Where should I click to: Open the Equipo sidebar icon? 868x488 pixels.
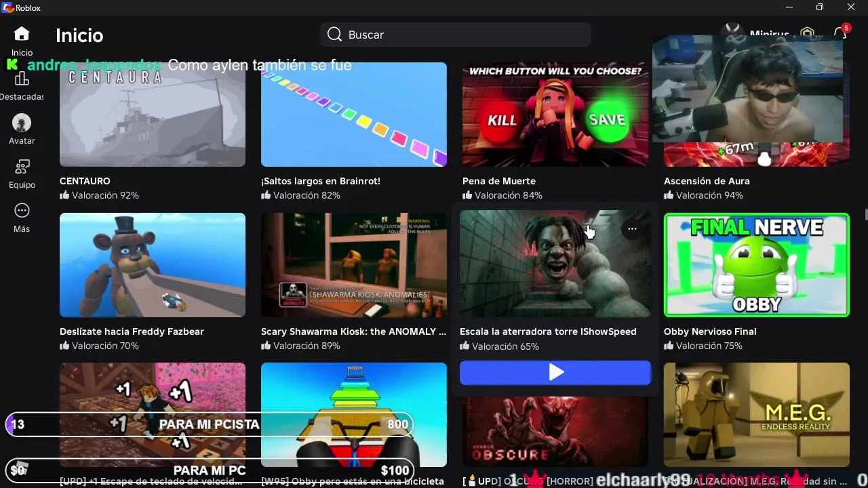pos(22,167)
